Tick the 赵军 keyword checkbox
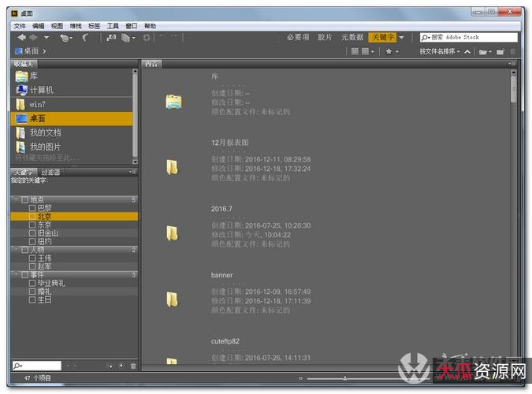This screenshot has width=532, height=394. 32,267
